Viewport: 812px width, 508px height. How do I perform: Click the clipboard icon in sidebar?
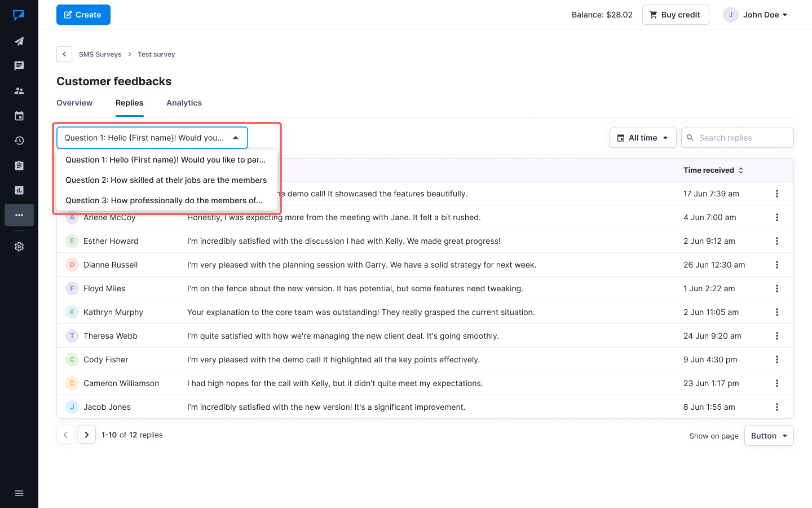tap(19, 165)
